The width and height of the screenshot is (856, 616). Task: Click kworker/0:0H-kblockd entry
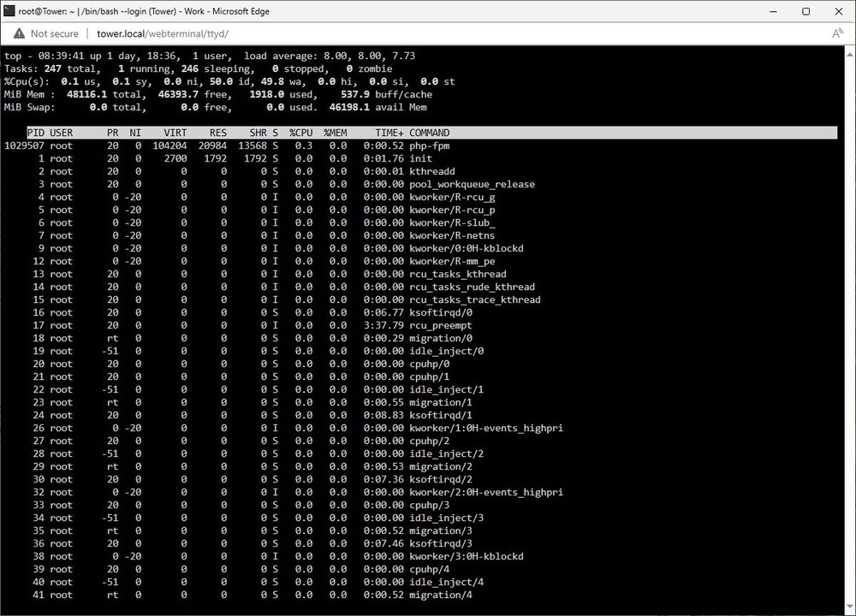pos(467,248)
